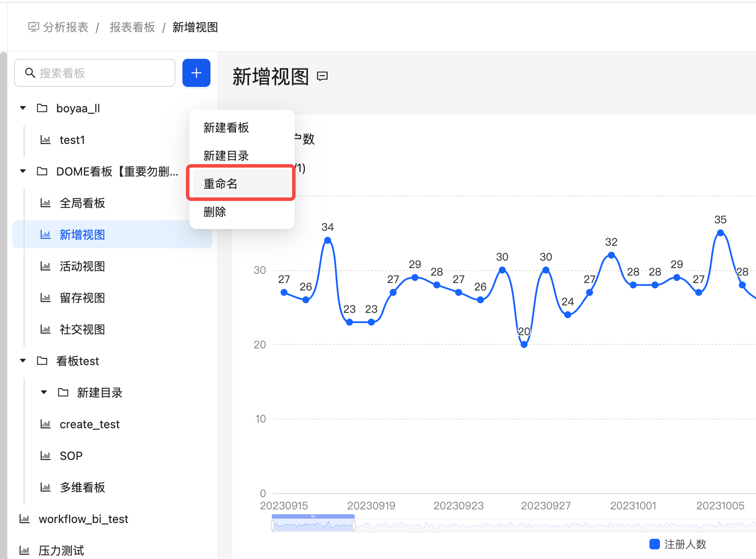Focus the 搜索看板 search field

pyautogui.click(x=95, y=73)
